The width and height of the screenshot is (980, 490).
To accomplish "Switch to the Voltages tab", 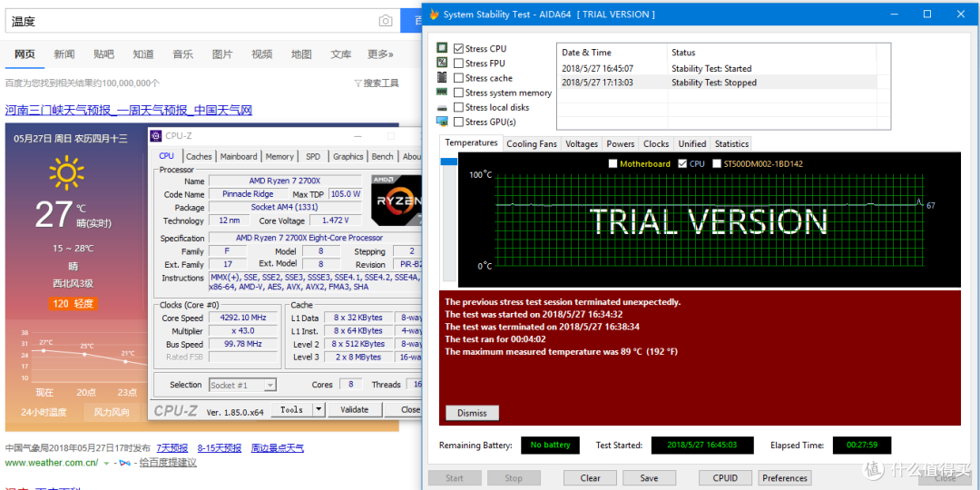I will pyautogui.click(x=582, y=143).
